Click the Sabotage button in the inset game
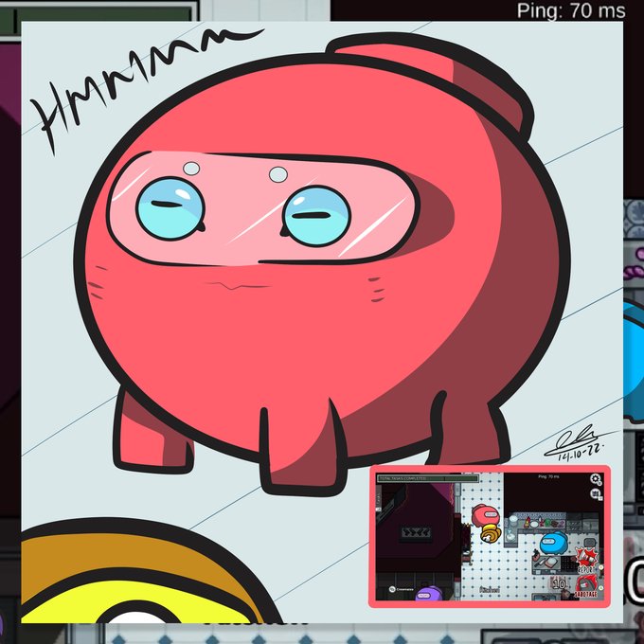The width and height of the screenshot is (644, 644). point(586,586)
